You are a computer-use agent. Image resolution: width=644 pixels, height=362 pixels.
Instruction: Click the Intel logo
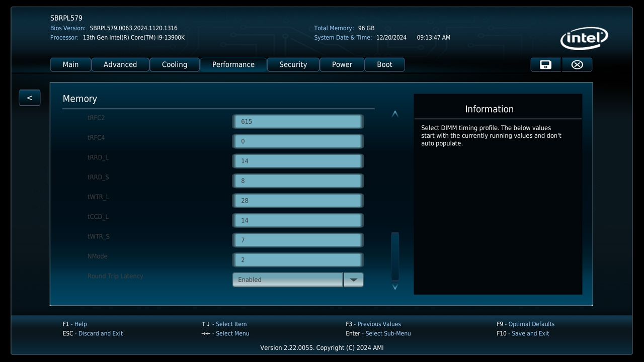pos(584,38)
